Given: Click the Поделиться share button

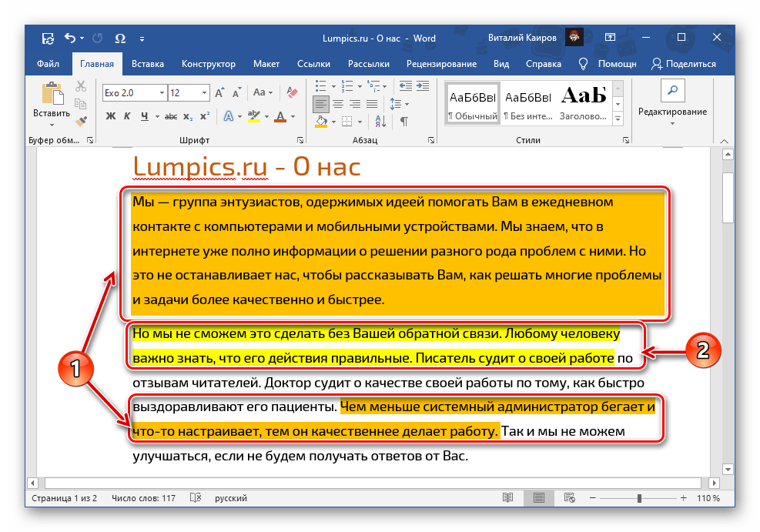Looking at the screenshot, I should (x=684, y=64).
